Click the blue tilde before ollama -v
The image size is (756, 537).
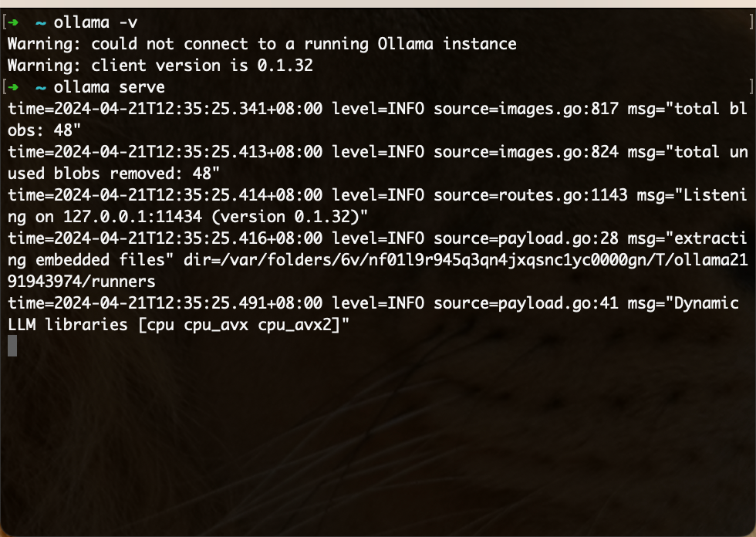pyautogui.click(x=41, y=23)
